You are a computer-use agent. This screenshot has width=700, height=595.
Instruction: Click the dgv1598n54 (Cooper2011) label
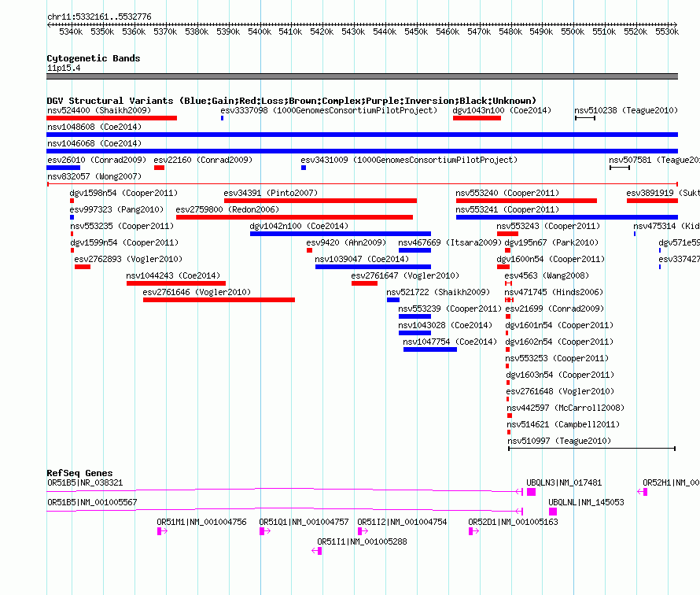(123, 193)
